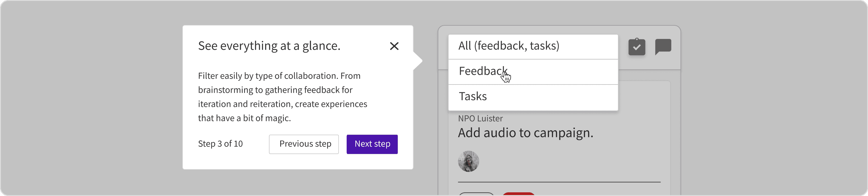Click the 'See everything at a glance.' heading
The image size is (868, 196).
269,46
